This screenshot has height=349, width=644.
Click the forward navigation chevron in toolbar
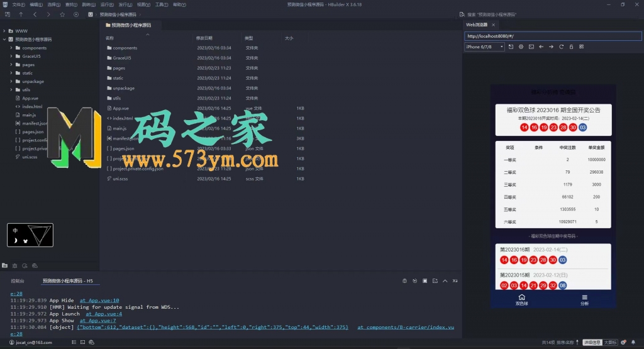pos(48,14)
